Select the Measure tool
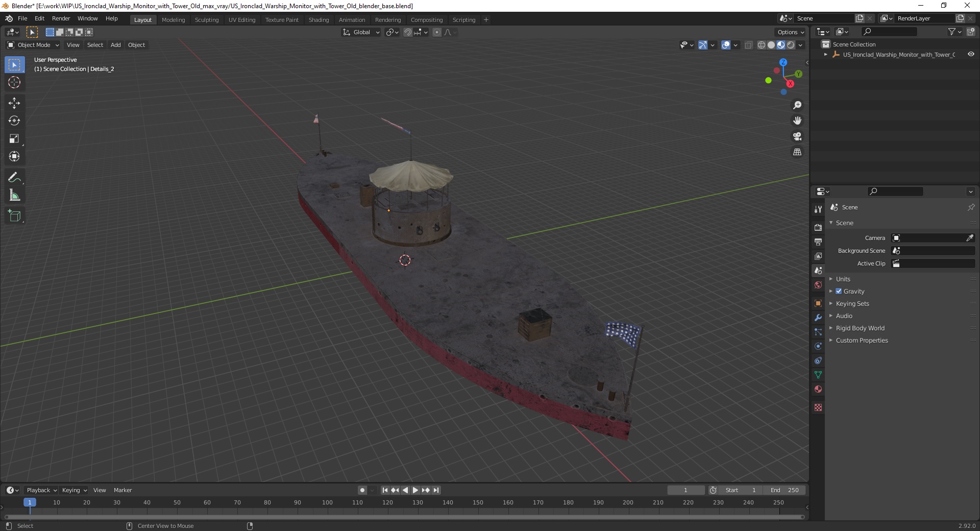The height and width of the screenshot is (531, 980). (x=14, y=195)
